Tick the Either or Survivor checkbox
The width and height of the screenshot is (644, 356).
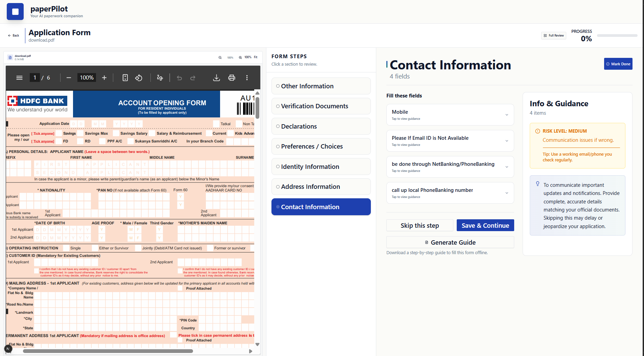[x=95, y=248]
